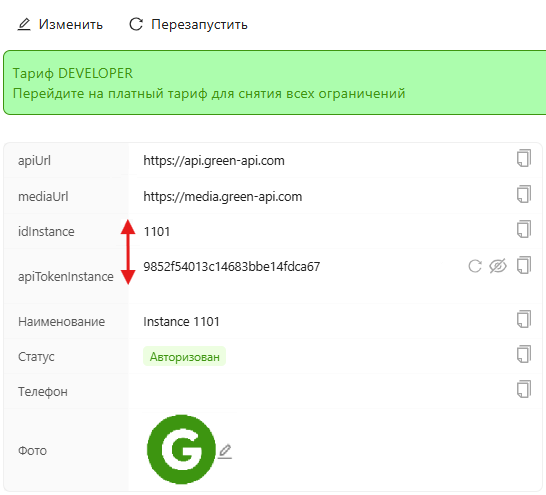Copy the Наименование value
The width and height of the screenshot is (546, 495).
coord(524,319)
